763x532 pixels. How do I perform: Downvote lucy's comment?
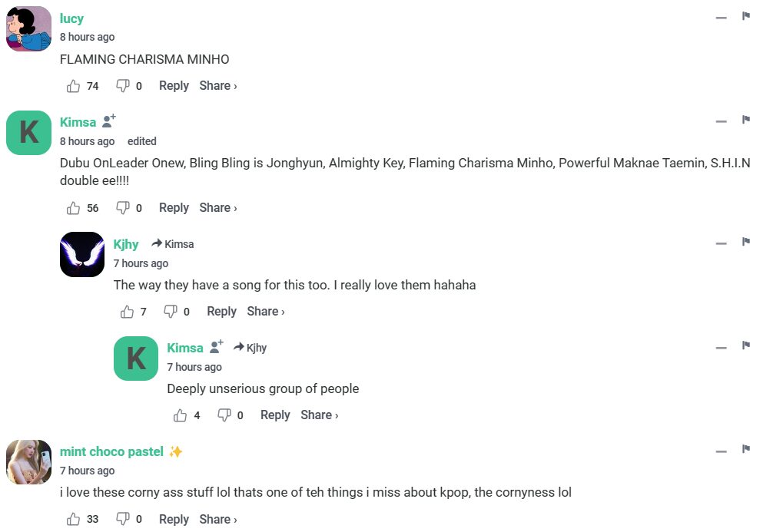pos(123,86)
